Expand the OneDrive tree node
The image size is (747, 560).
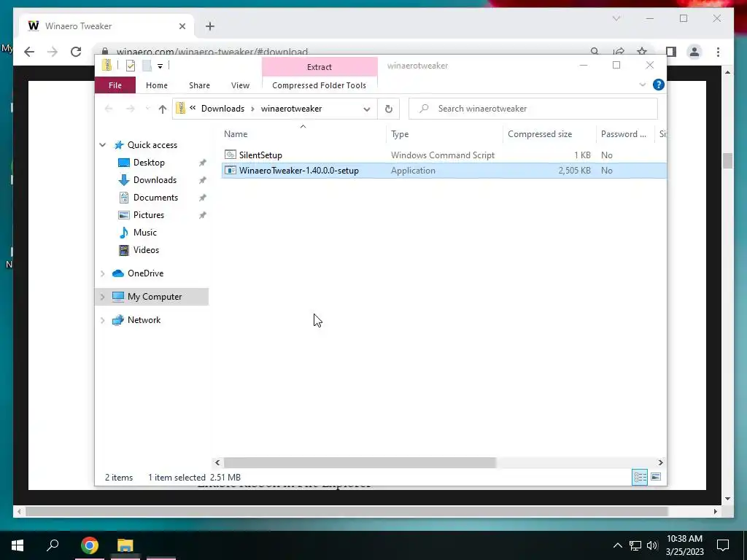click(102, 273)
